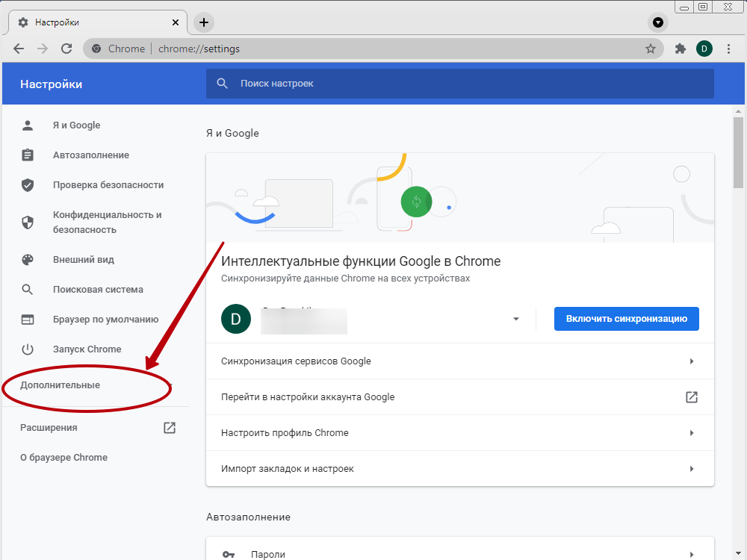
Task: Close the Настройки tab
Action: point(176,22)
